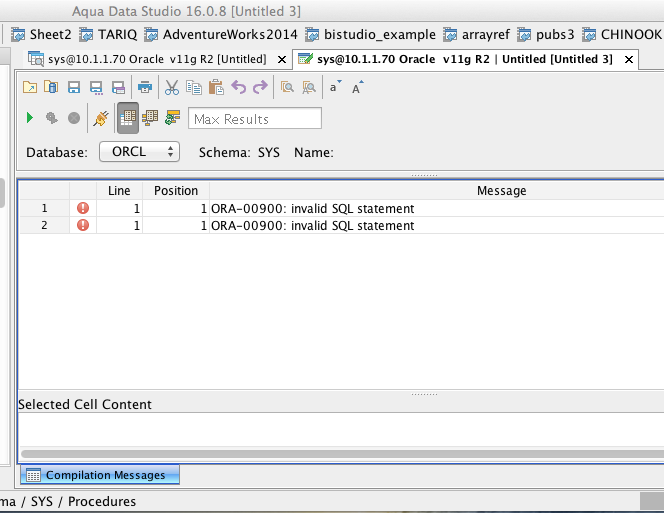Click the Save As disk icon

[x=96, y=88]
